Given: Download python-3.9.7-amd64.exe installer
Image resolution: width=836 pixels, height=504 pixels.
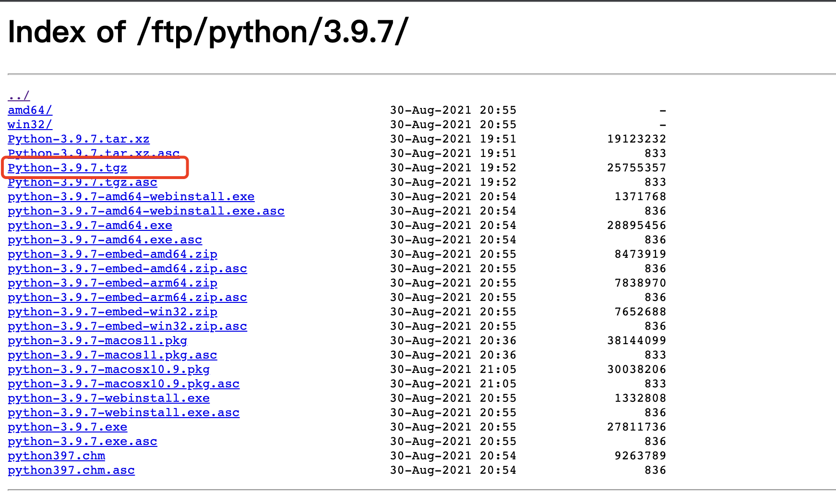Looking at the screenshot, I should 90,225.
